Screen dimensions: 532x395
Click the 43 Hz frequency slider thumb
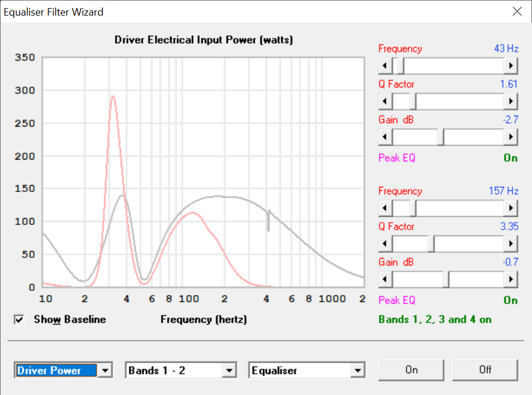tap(401, 65)
